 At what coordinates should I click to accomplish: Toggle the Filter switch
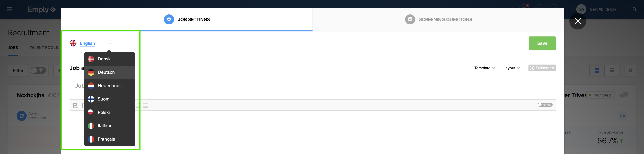(38, 71)
